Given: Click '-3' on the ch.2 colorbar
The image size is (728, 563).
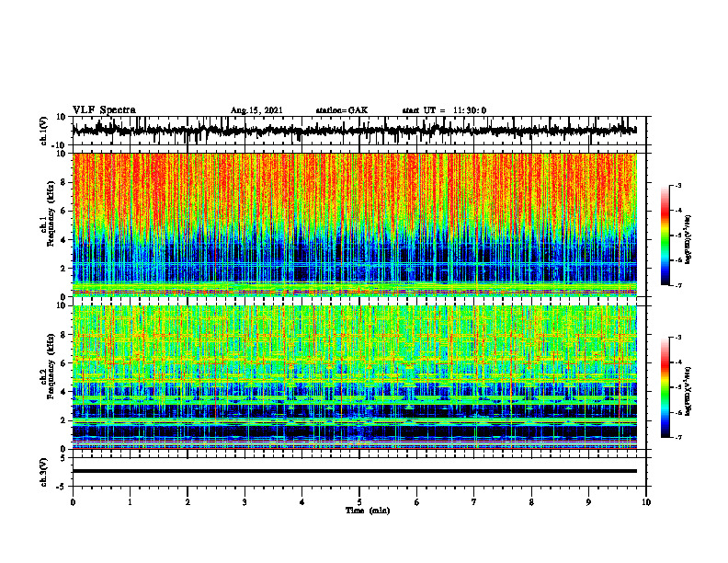Looking at the screenshot, I should [678, 338].
